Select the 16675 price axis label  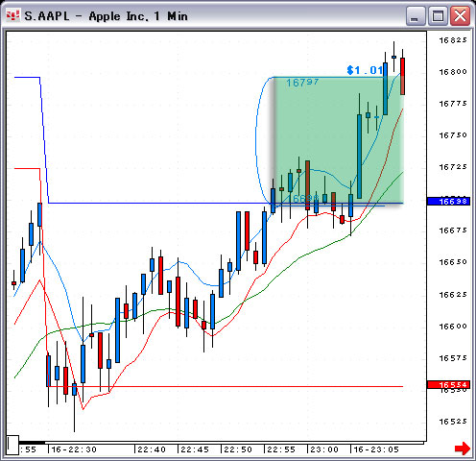click(453, 230)
